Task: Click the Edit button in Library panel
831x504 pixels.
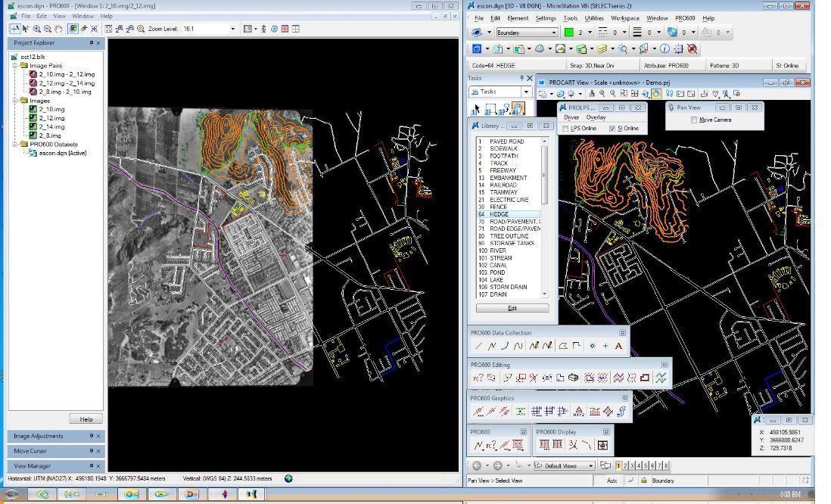Action: point(512,308)
